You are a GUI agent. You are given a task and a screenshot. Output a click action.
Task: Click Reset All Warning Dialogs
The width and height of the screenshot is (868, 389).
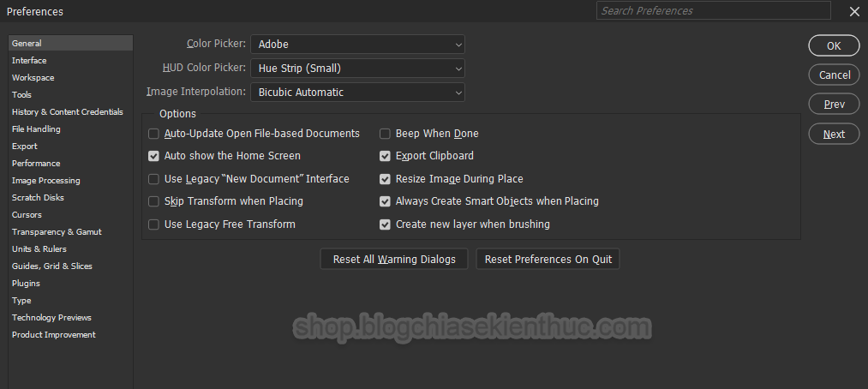pos(394,259)
